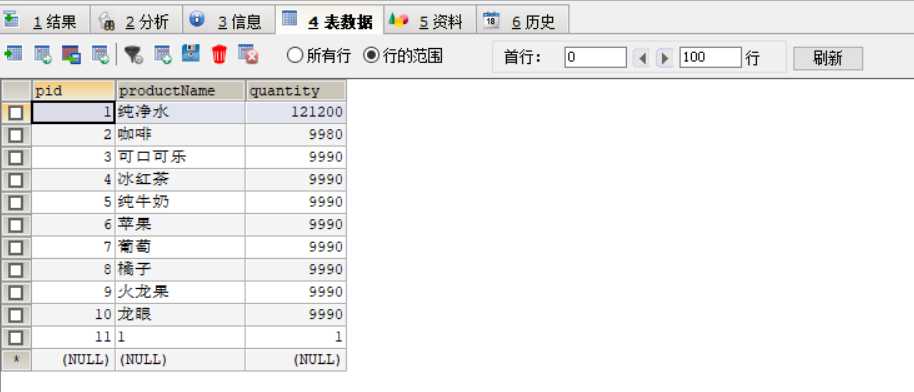
Task: Select the 橘子 cell
Action: pos(180,270)
